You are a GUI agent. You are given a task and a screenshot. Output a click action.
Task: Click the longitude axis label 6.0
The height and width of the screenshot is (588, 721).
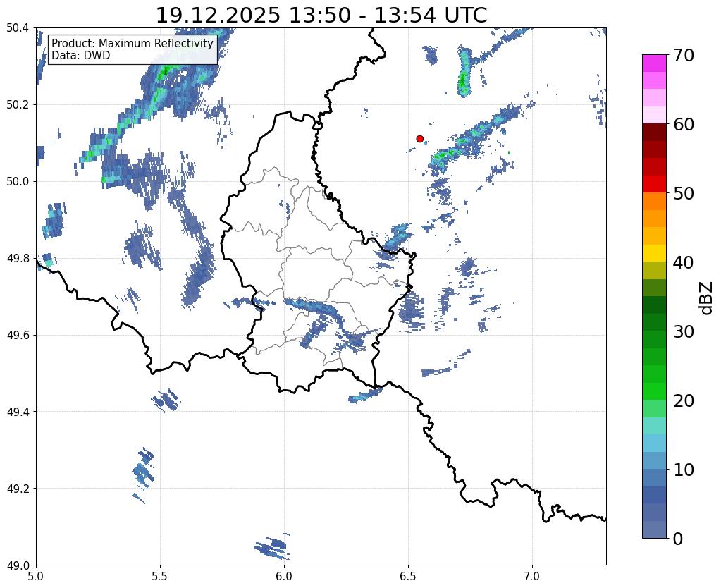click(284, 576)
